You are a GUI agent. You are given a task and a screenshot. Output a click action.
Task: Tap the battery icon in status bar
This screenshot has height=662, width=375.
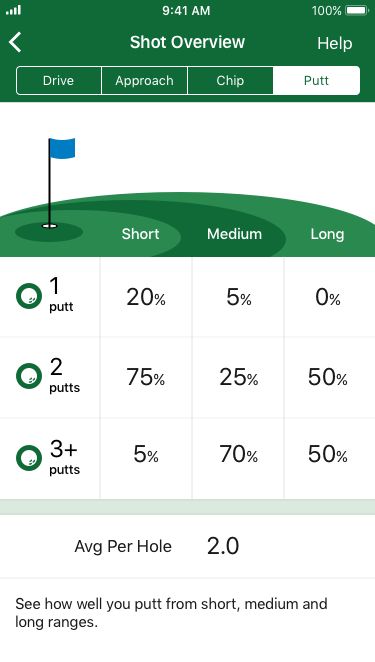[357, 11]
